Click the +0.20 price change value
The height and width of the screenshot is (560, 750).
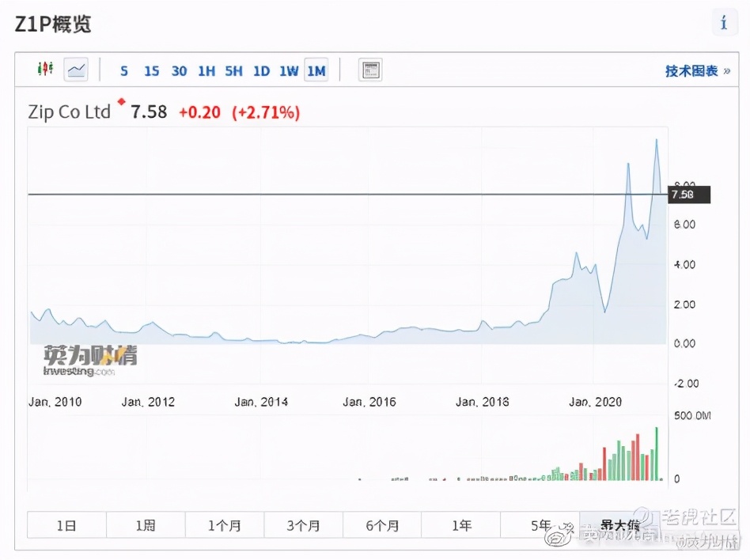[x=200, y=113]
